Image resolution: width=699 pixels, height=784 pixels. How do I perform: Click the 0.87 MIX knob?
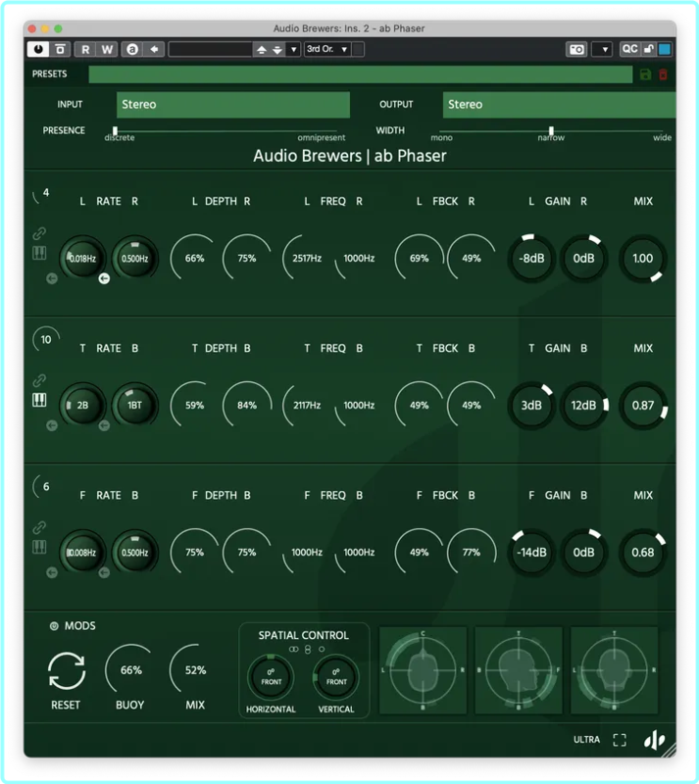pyautogui.click(x=643, y=406)
